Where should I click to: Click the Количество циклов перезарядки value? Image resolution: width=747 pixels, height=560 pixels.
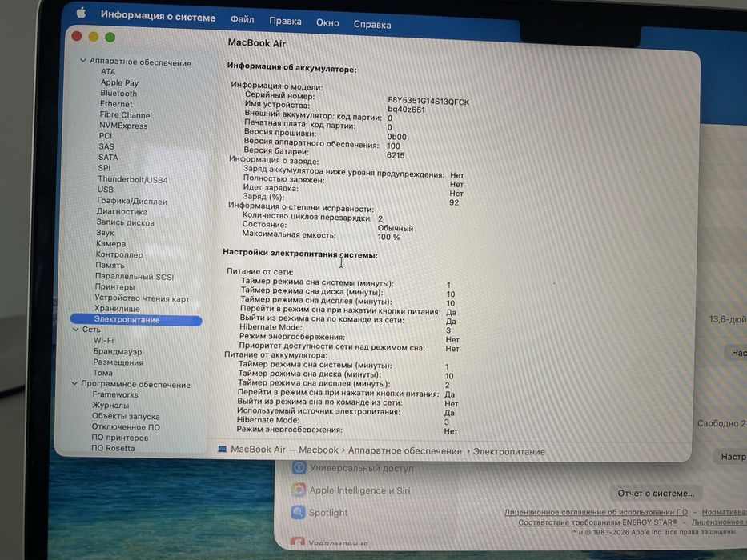[x=380, y=218]
